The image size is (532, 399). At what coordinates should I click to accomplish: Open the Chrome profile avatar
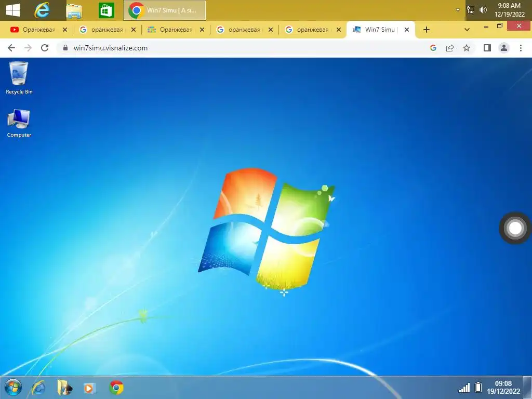pos(504,48)
